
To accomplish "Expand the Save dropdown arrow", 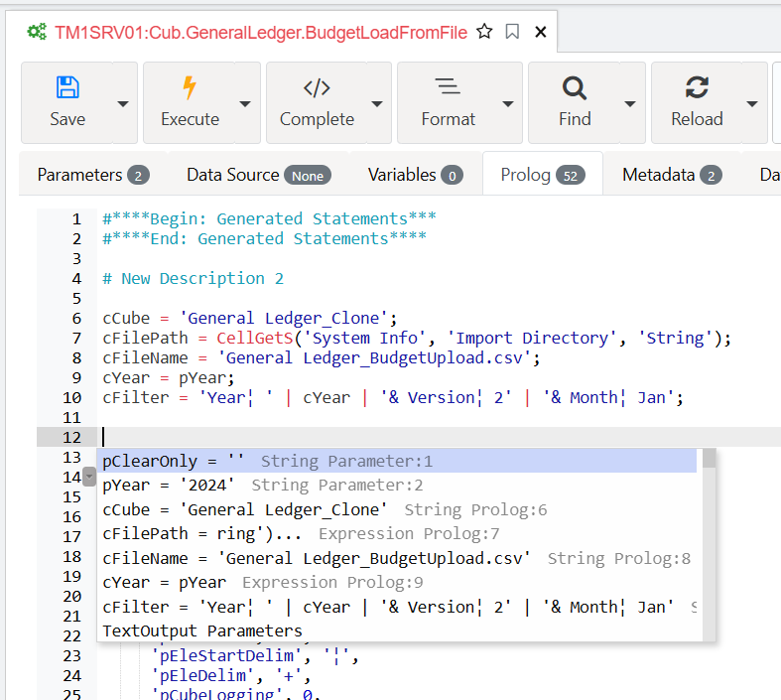I will [x=122, y=103].
